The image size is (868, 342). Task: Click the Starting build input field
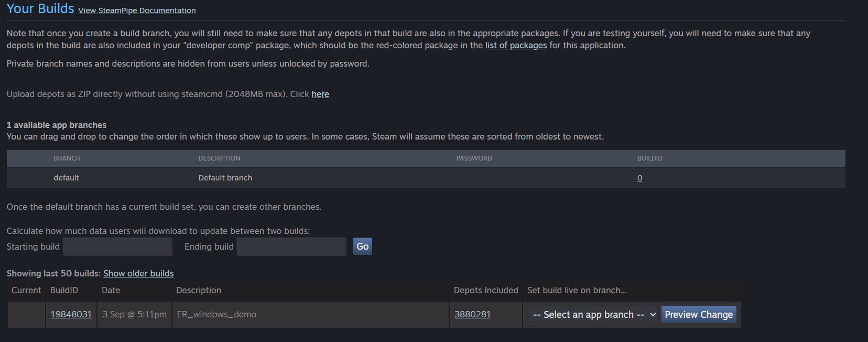click(x=117, y=247)
